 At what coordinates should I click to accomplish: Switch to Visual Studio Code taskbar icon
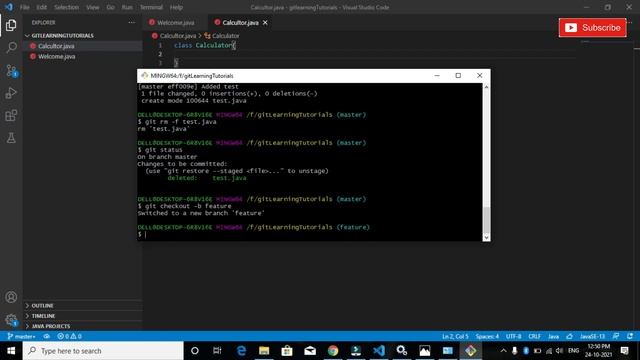point(379,351)
